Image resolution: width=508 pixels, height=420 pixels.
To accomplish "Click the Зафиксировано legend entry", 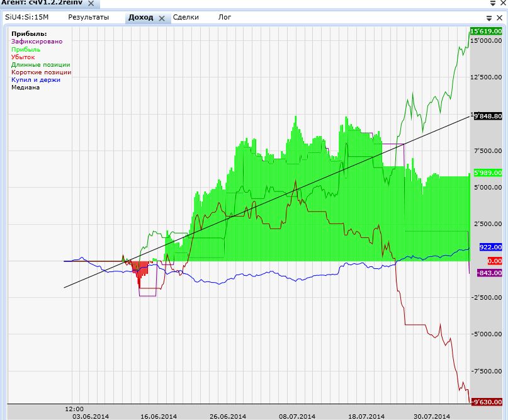I will pos(37,42).
